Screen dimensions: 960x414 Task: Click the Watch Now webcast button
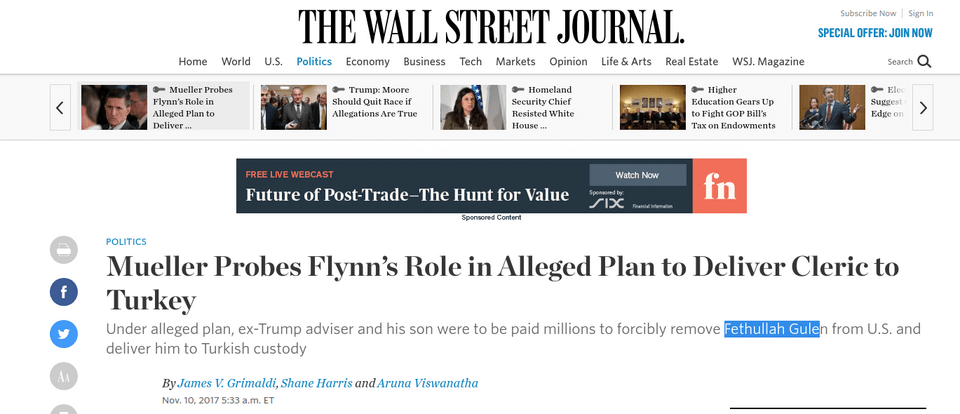[x=637, y=175]
